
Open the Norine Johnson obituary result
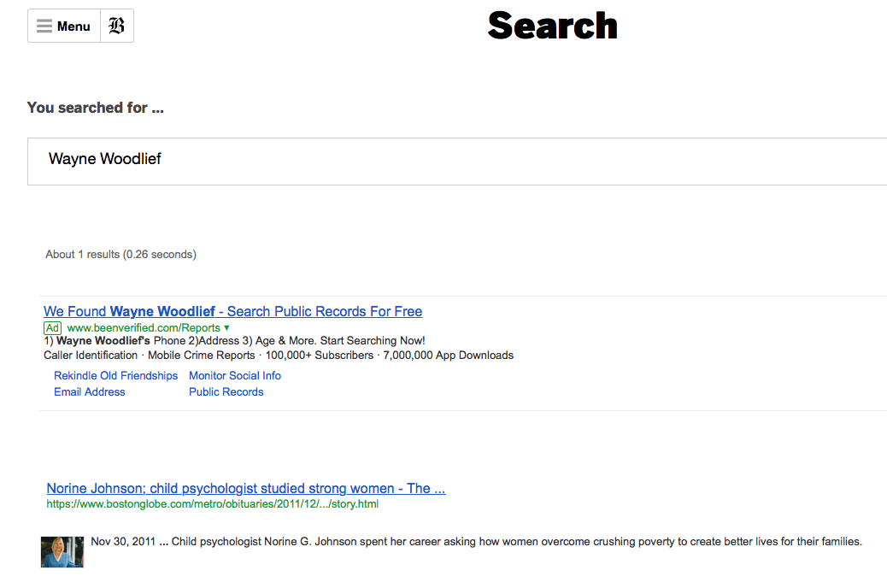click(246, 489)
